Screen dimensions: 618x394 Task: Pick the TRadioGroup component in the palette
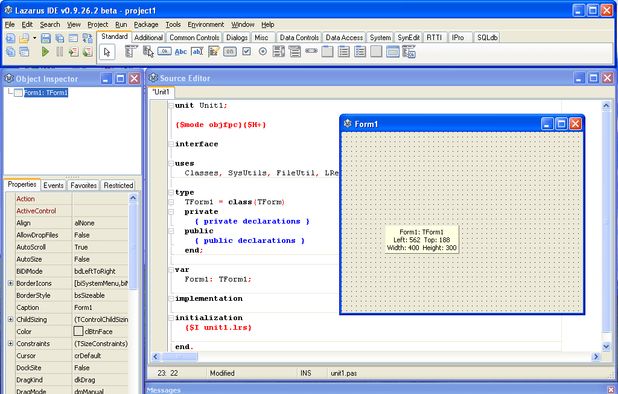click(x=344, y=52)
